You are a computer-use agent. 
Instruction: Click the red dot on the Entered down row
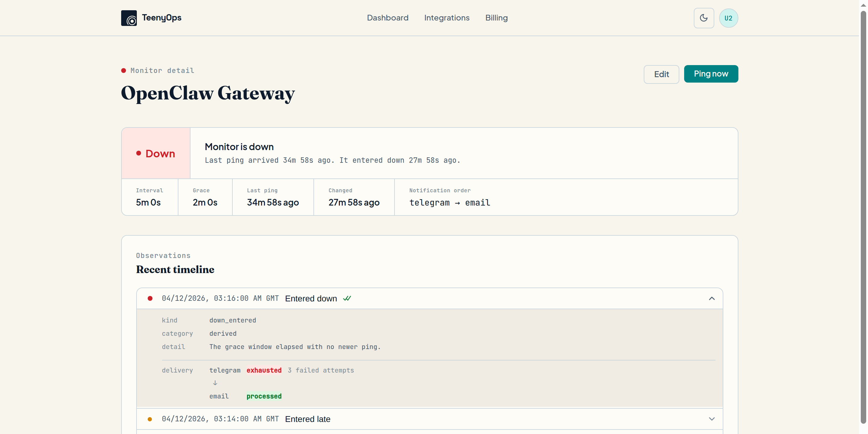click(x=150, y=299)
